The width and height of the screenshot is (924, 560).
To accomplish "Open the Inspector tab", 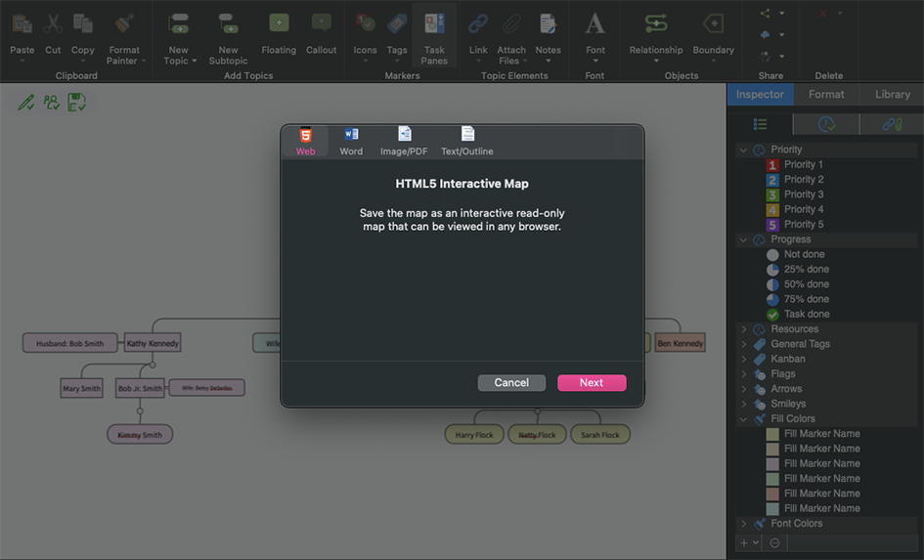I will pyautogui.click(x=760, y=94).
